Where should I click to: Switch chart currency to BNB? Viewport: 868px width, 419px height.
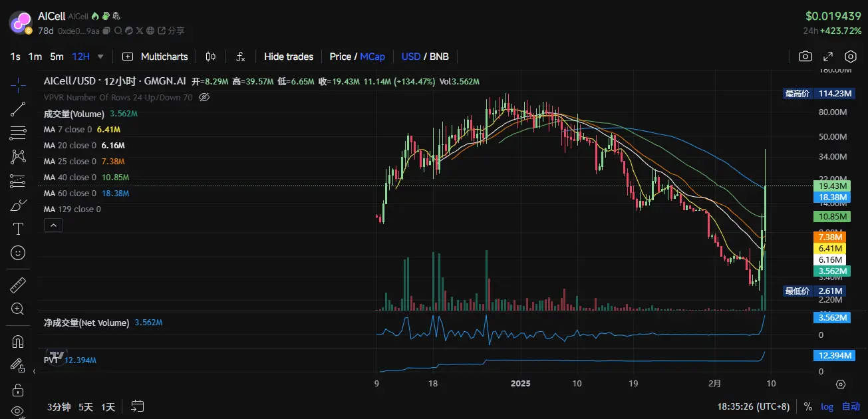click(439, 57)
